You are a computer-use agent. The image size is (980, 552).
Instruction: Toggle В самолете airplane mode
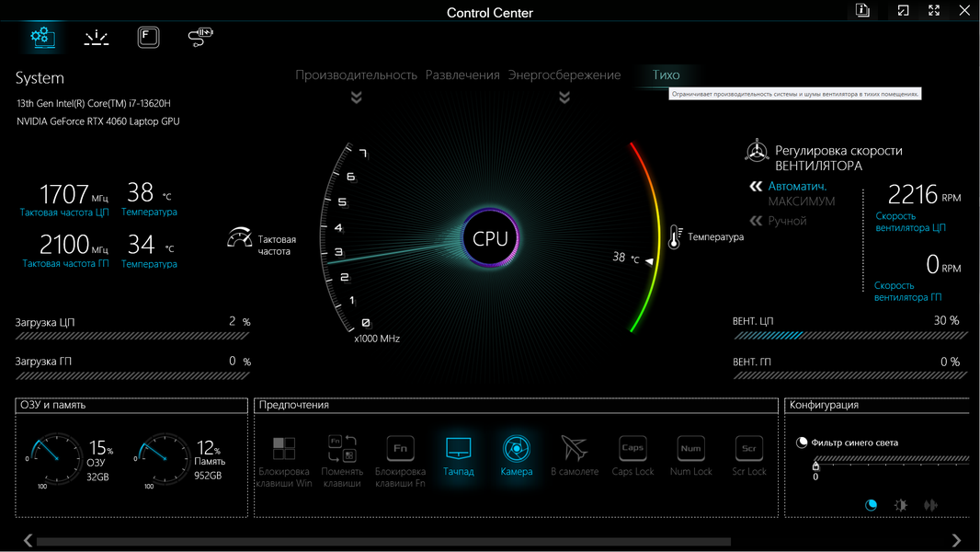pyautogui.click(x=575, y=455)
